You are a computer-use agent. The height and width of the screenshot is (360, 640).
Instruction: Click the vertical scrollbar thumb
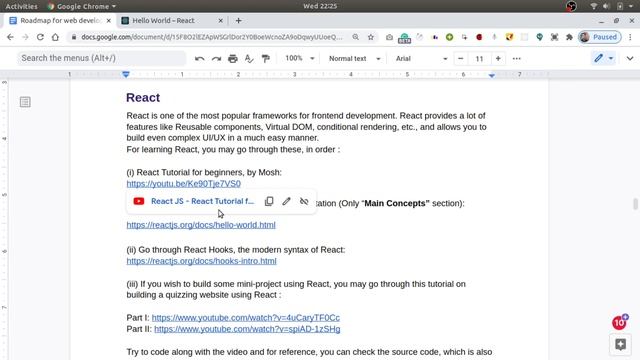click(636, 203)
